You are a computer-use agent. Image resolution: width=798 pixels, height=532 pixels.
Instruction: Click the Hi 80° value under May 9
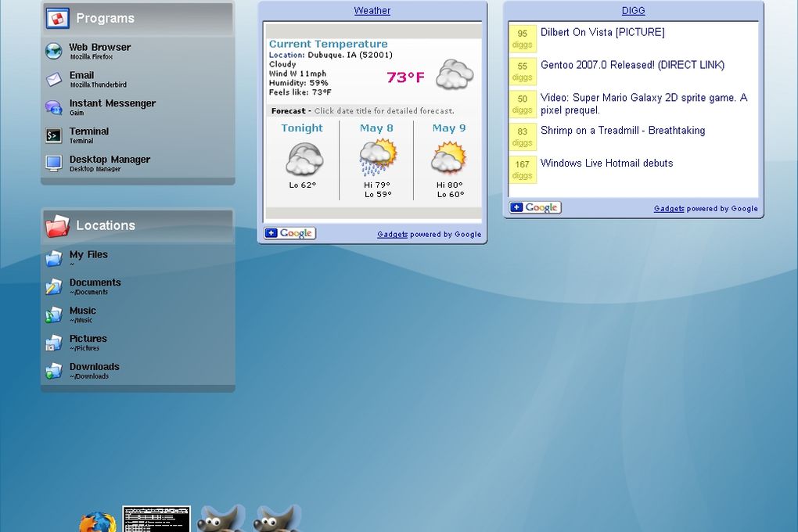tap(449, 185)
